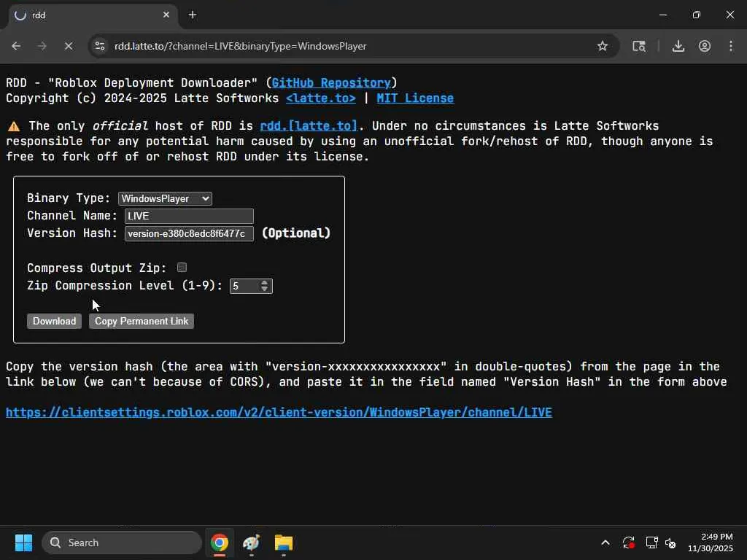
Task: Enable Compress Output Zip checkbox
Action: click(x=182, y=268)
